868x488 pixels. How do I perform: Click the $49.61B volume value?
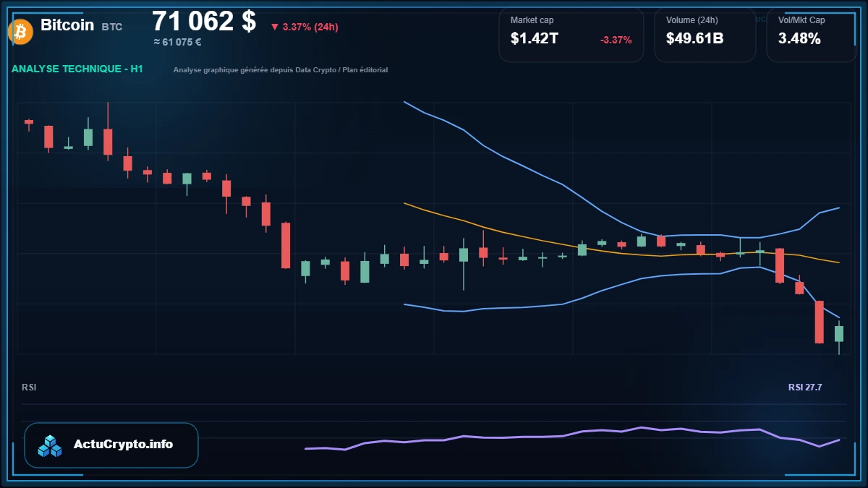(x=695, y=39)
